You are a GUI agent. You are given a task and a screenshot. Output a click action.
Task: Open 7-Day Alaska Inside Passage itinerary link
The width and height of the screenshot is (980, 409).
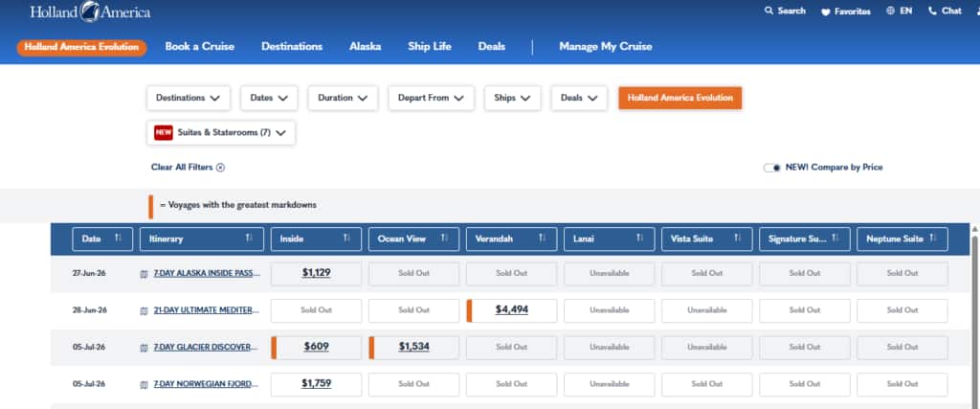click(207, 273)
